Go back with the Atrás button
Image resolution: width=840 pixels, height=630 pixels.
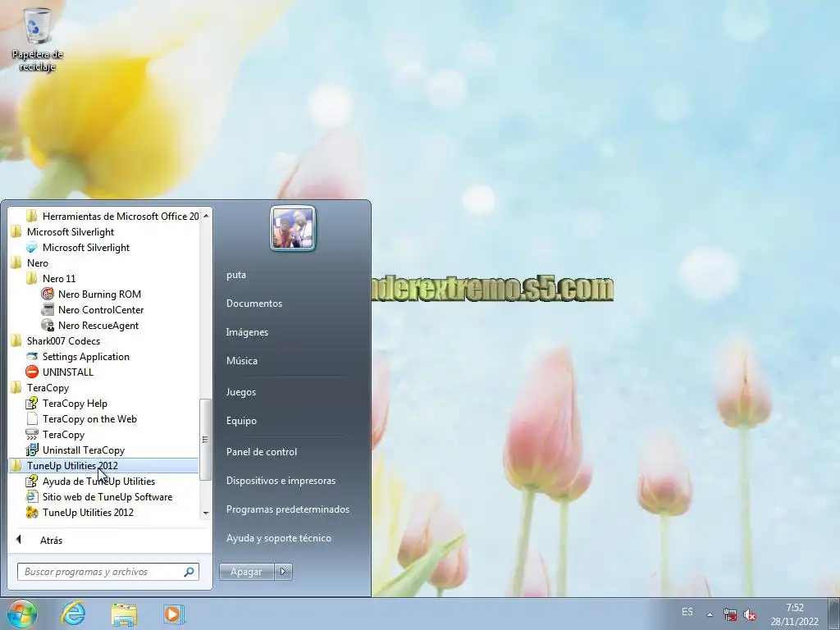pyautogui.click(x=51, y=541)
